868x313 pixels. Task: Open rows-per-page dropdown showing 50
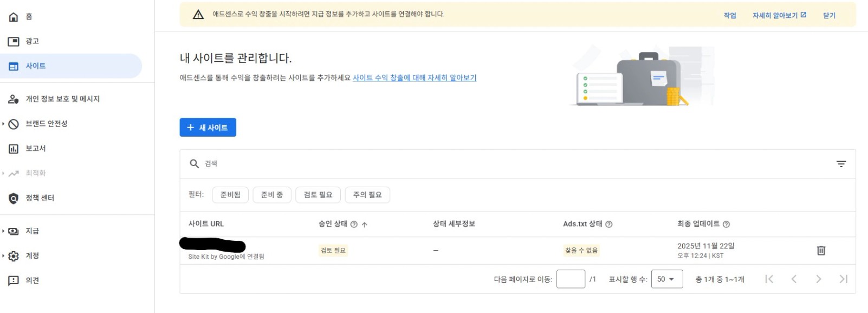pyautogui.click(x=666, y=279)
